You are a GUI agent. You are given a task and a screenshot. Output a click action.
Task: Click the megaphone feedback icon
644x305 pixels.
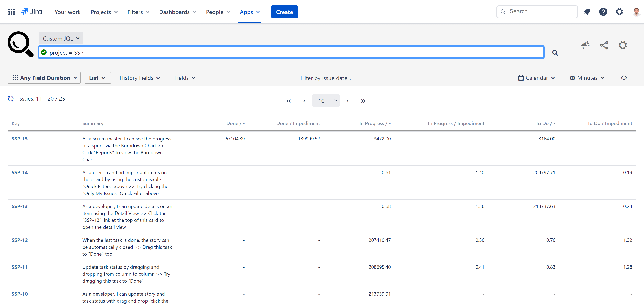pos(585,45)
